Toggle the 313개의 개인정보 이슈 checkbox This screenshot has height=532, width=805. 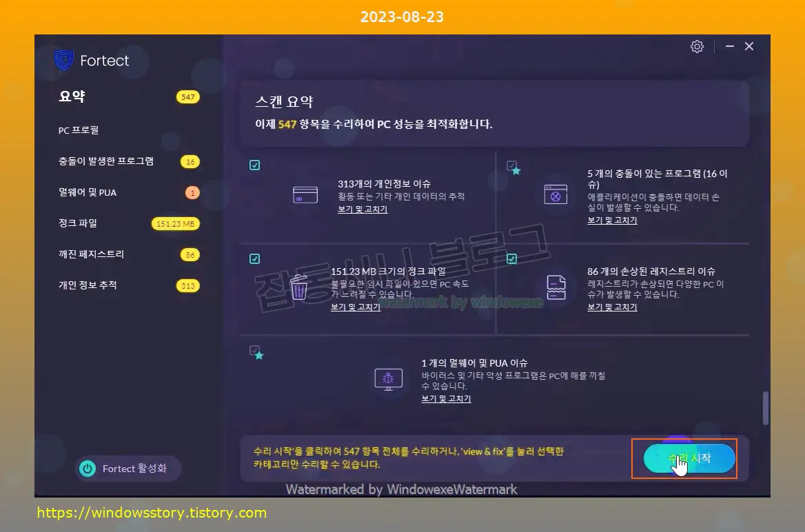click(x=254, y=165)
